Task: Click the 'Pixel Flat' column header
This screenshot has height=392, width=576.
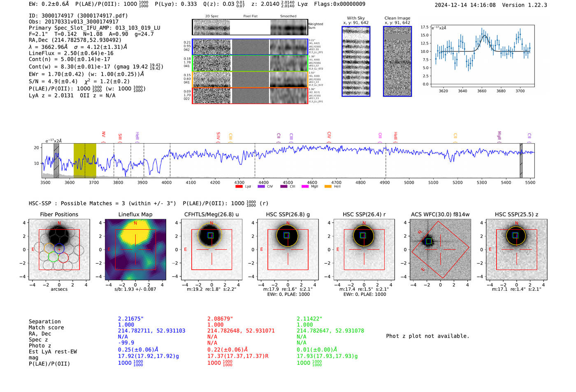Action: (250, 16)
